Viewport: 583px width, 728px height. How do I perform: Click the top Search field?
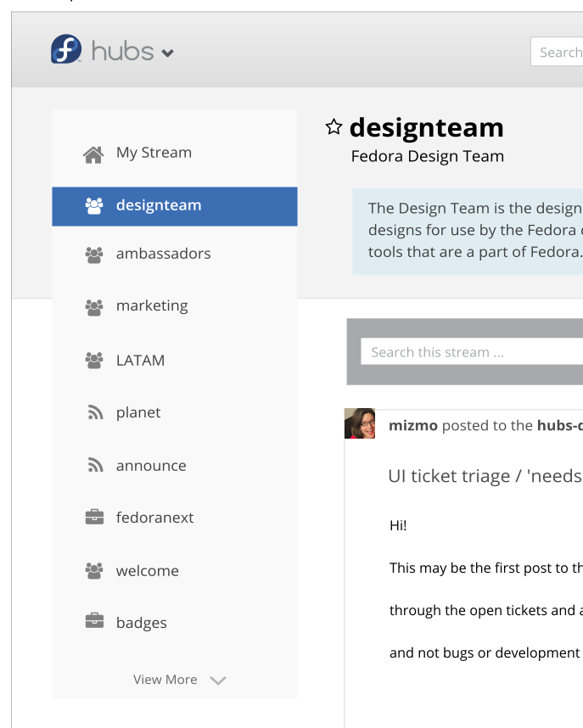click(557, 52)
